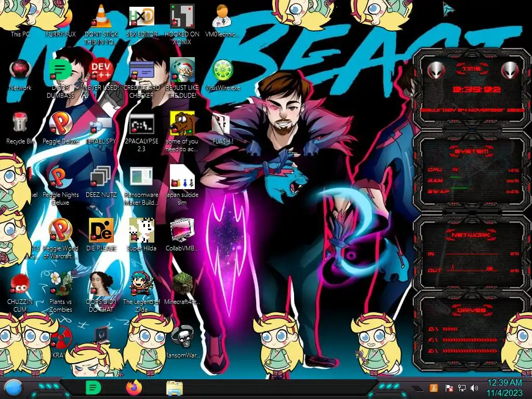Open Action Center flag in system tray

[448, 388]
